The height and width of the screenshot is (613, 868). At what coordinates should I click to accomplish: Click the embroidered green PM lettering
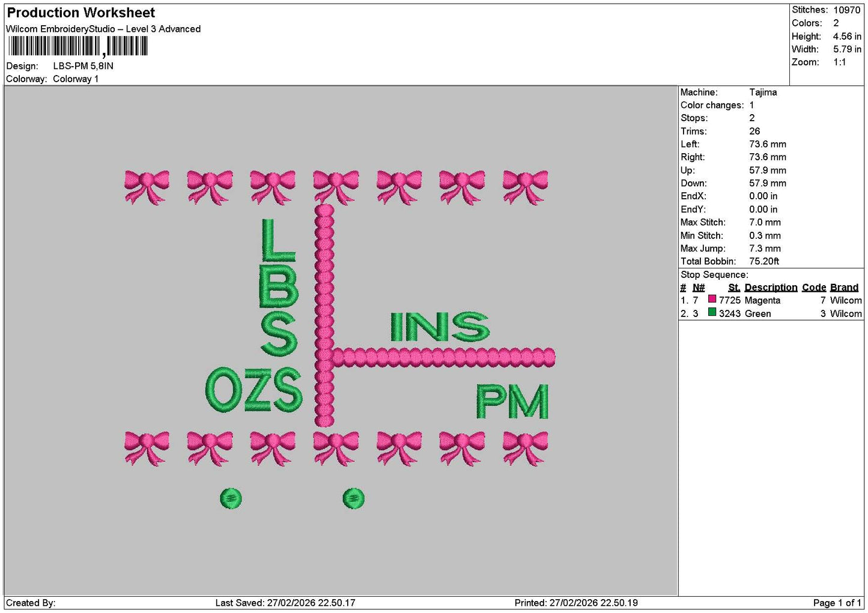(512, 402)
